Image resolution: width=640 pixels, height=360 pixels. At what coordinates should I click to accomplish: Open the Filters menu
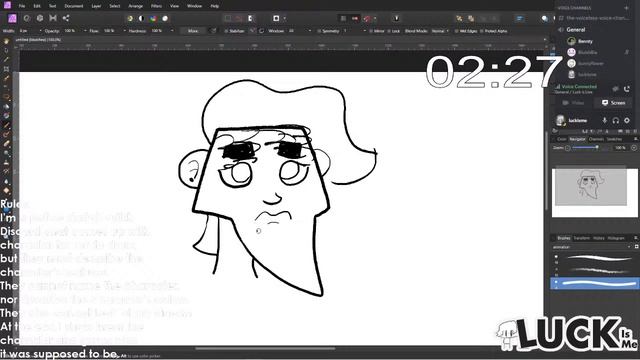pyautogui.click(x=156, y=6)
